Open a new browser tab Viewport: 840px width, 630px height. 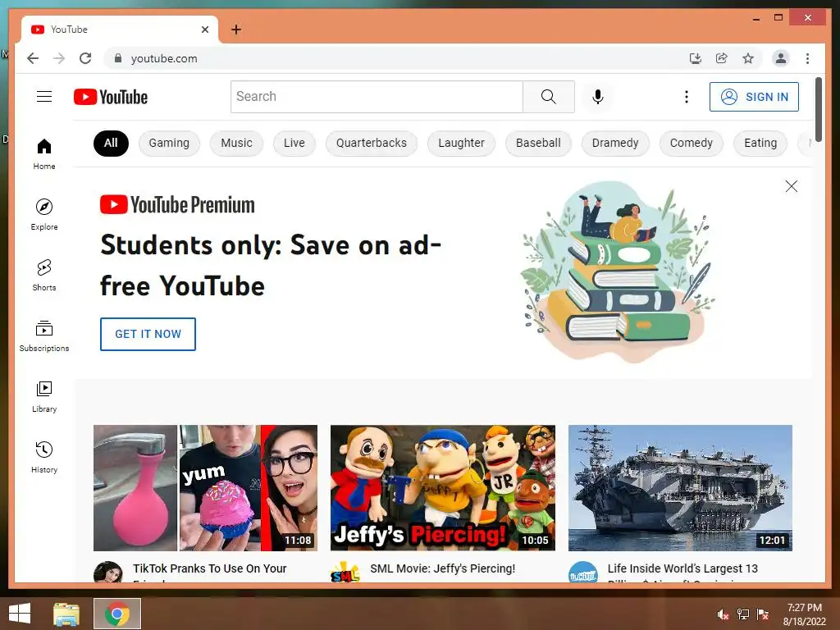click(x=235, y=30)
